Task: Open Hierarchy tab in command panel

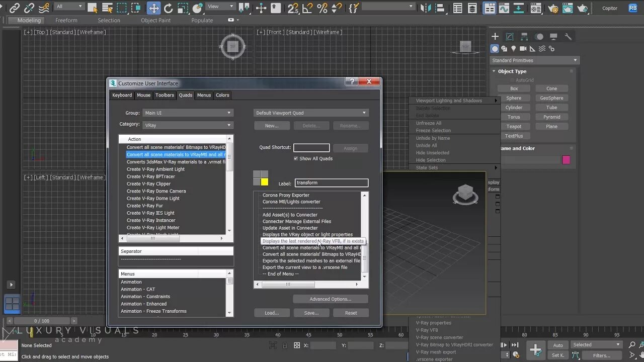Action: 524,36
